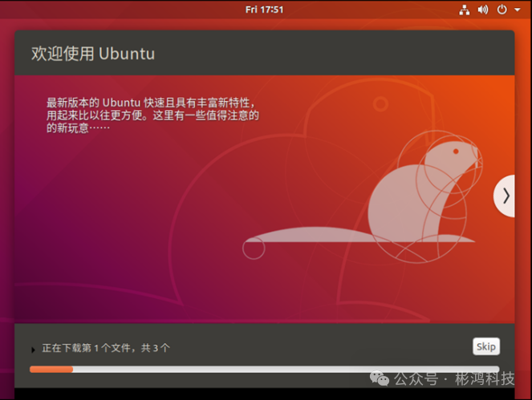Click the '正在下载第 1 个文件，共 3 个' status text
Image resolution: width=532 pixels, height=400 pixels.
pyautogui.click(x=106, y=348)
